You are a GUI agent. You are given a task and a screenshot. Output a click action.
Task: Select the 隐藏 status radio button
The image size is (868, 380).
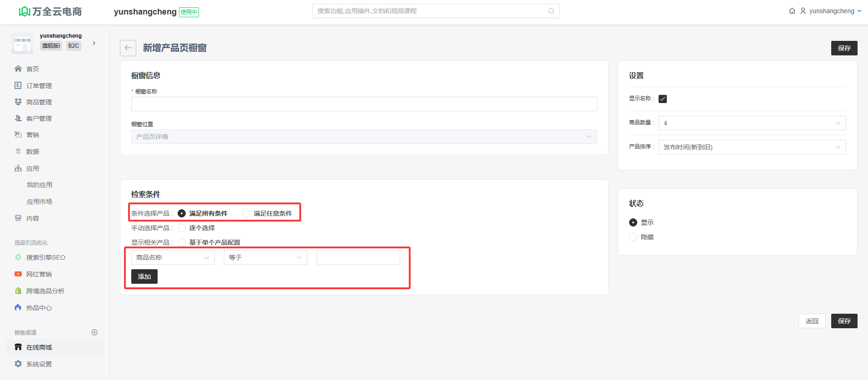(x=633, y=237)
